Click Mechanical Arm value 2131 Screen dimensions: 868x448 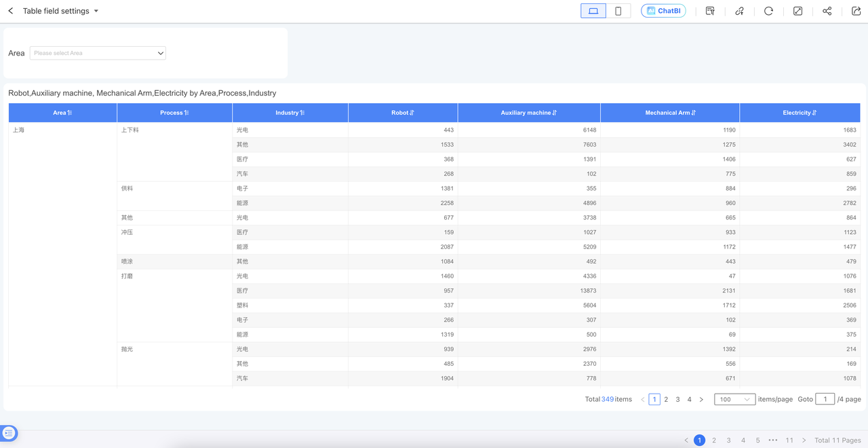click(728, 291)
